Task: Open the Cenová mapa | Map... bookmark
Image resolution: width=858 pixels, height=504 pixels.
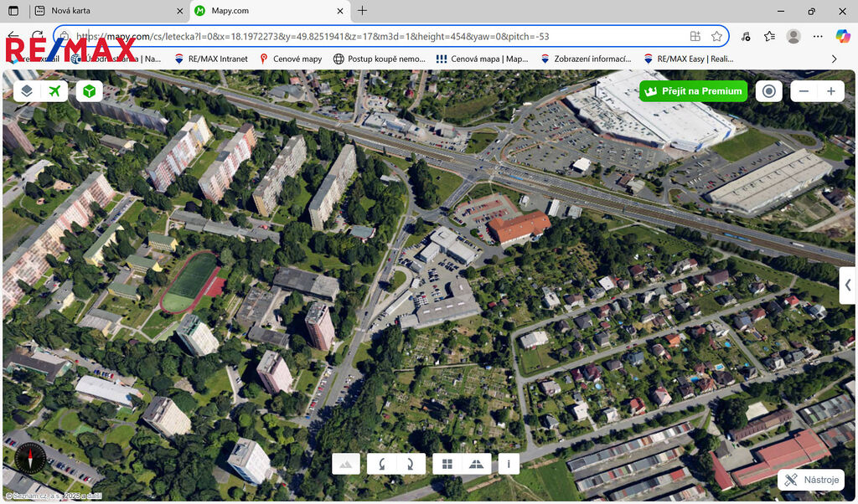Action: 482,59
